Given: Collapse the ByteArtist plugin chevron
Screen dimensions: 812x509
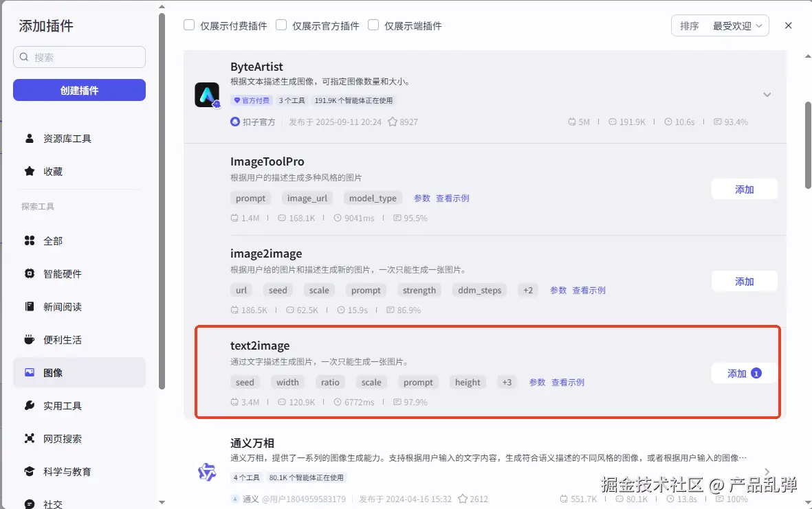Looking at the screenshot, I should pyautogui.click(x=767, y=95).
